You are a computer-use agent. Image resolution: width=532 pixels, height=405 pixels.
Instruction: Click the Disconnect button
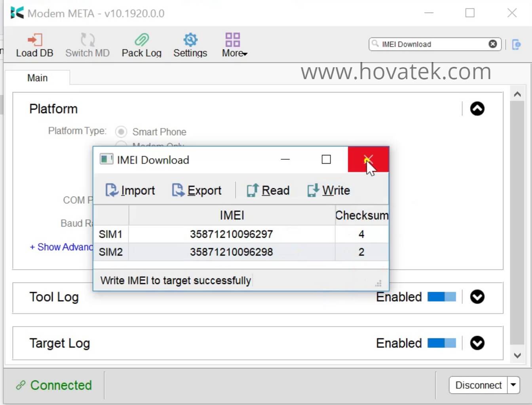478,385
